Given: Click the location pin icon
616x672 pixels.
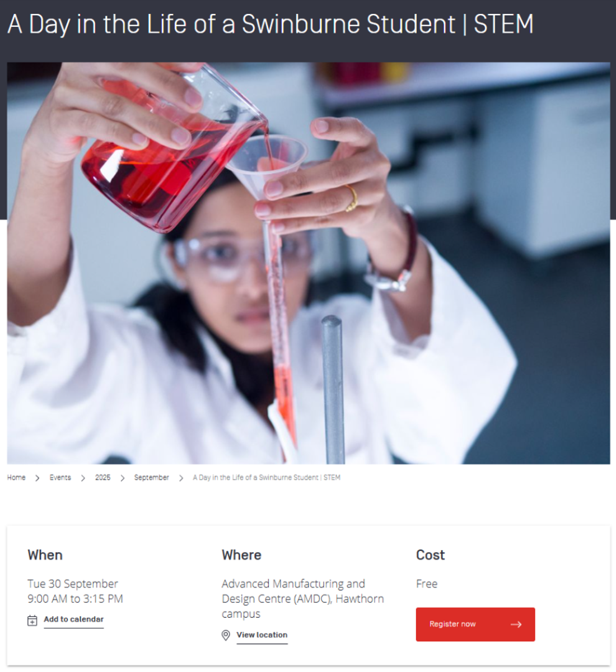Looking at the screenshot, I should pyautogui.click(x=226, y=635).
